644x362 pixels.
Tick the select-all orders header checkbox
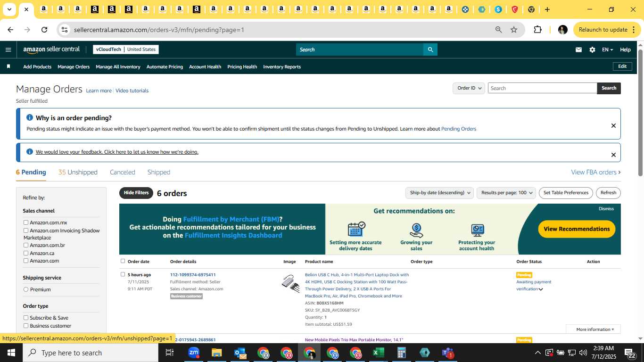pyautogui.click(x=123, y=261)
